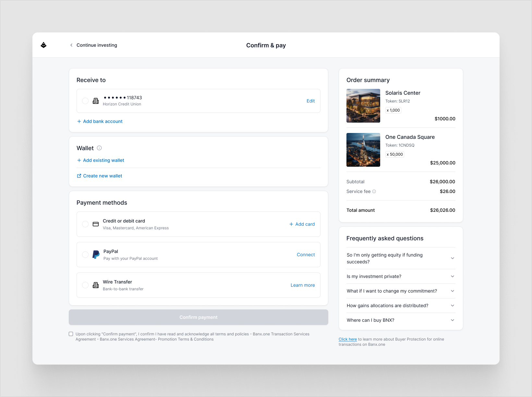This screenshot has height=397, width=532.
Task: Open the One Canada Square thumbnail
Action: pyautogui.click(x=363, y=150)
